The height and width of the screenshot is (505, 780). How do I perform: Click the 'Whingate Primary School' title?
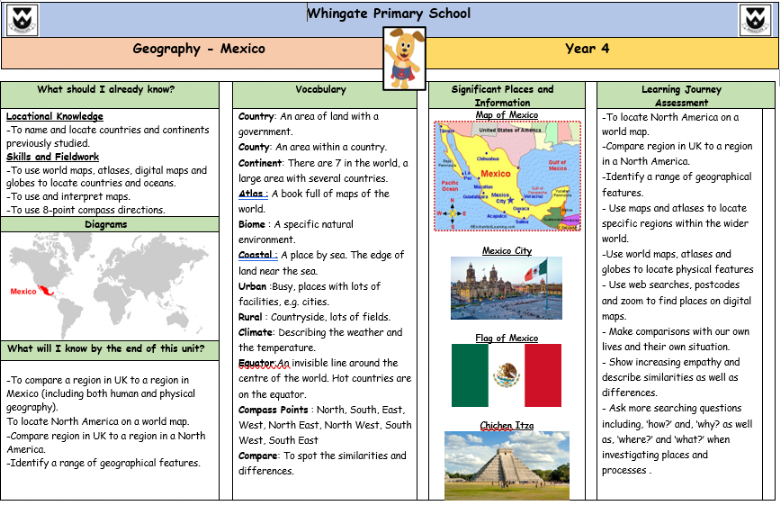coord(389,14)
